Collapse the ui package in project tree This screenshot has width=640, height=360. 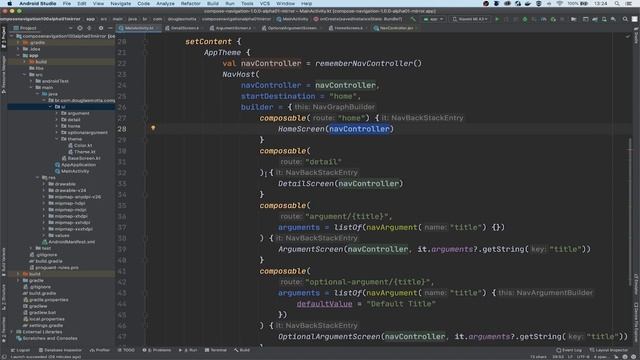(51, 107)
